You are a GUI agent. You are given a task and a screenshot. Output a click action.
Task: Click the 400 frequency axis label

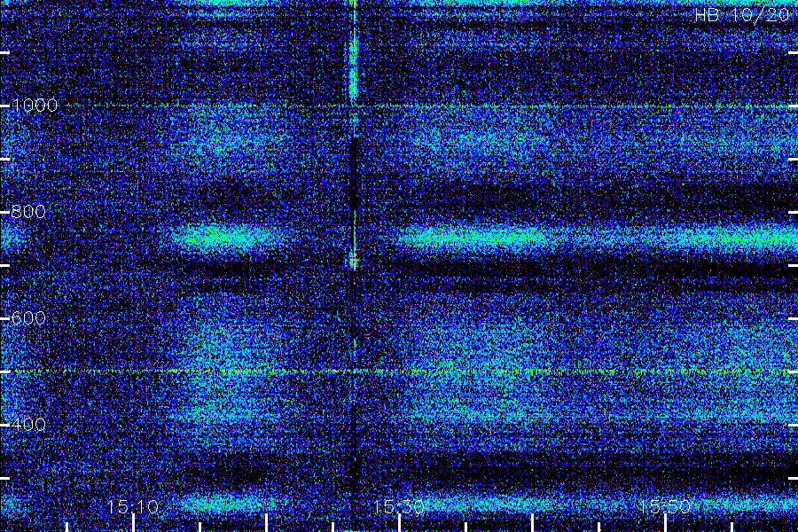(x=28, y=425)
